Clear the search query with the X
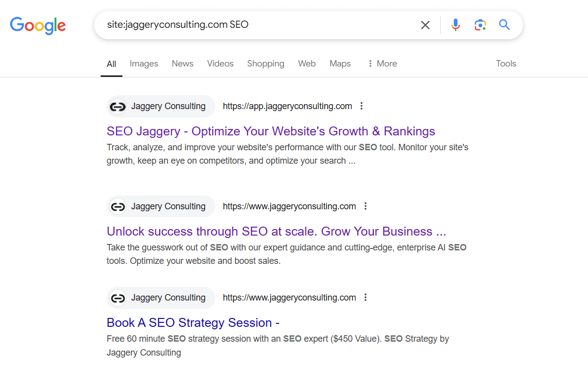 click(x=425, y=24)
